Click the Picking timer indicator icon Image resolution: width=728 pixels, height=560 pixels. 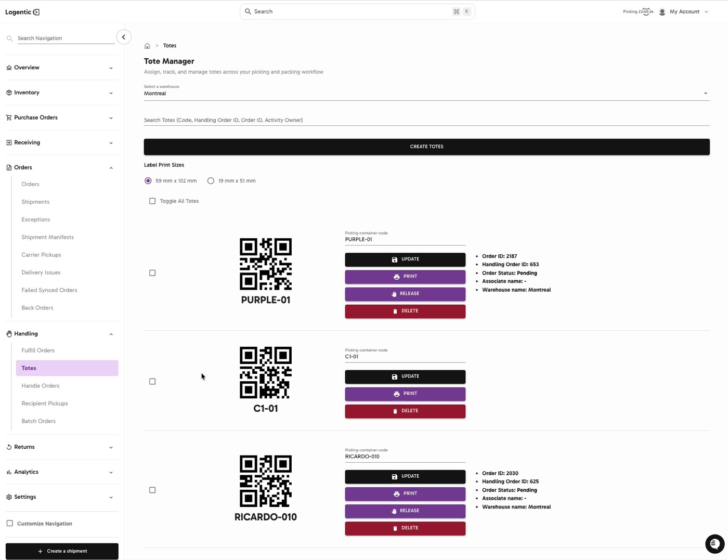pos(646,11)
